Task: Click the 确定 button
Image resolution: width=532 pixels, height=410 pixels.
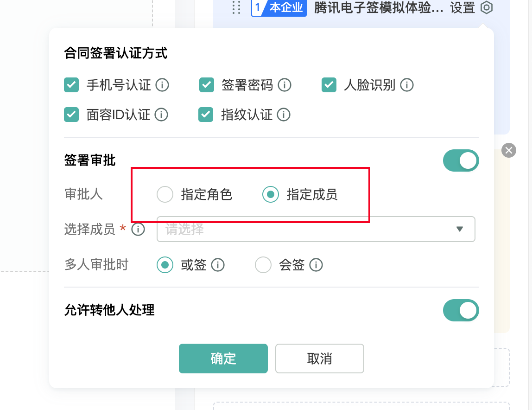Action: [223, 359]
